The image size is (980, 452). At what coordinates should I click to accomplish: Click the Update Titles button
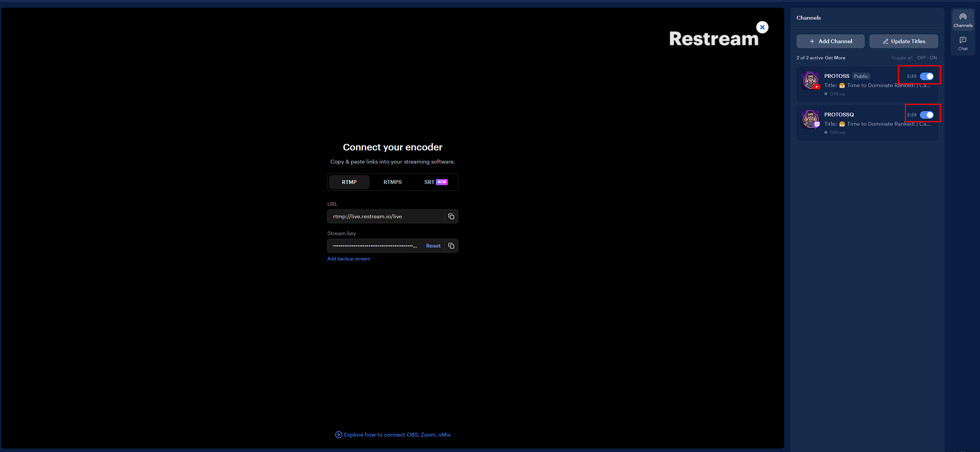click(x=904, y=41)
